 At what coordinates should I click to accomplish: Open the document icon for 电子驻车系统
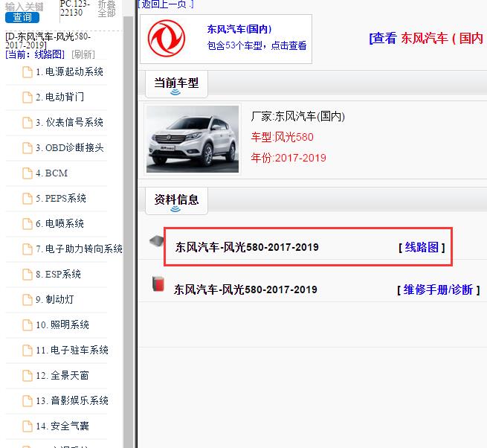[28, 351]
